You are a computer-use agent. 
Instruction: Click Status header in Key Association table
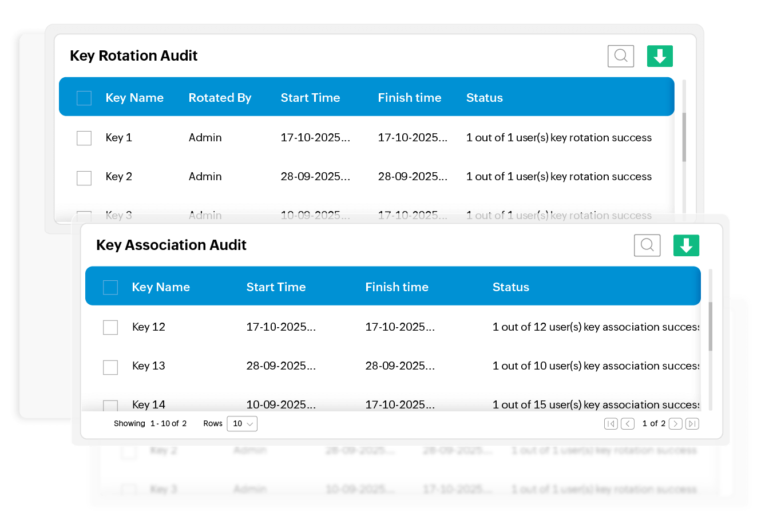pos(510,287)
